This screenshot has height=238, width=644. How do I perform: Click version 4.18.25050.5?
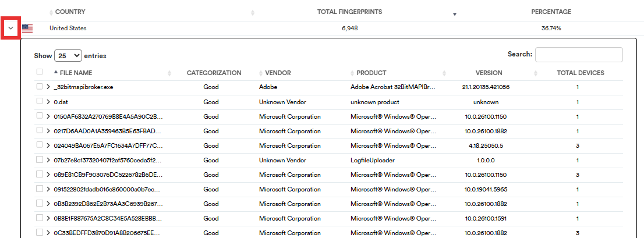pos(486,145)
